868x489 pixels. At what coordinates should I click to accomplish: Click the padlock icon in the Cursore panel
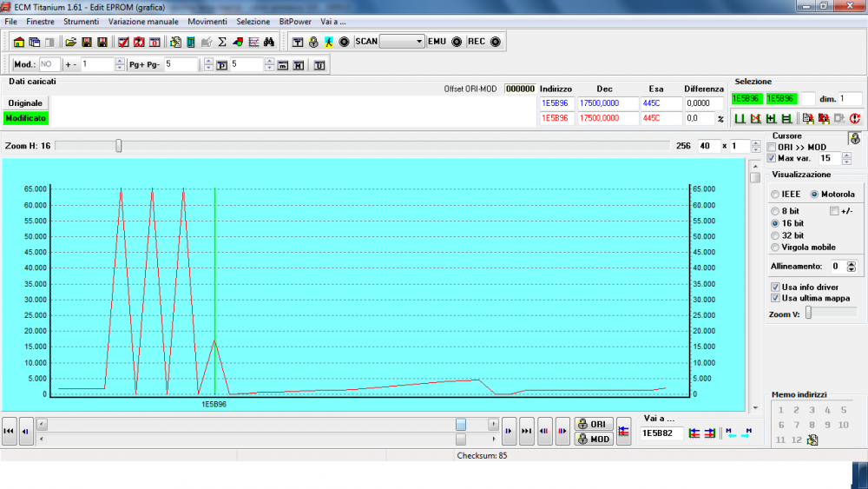click(855, 138)
